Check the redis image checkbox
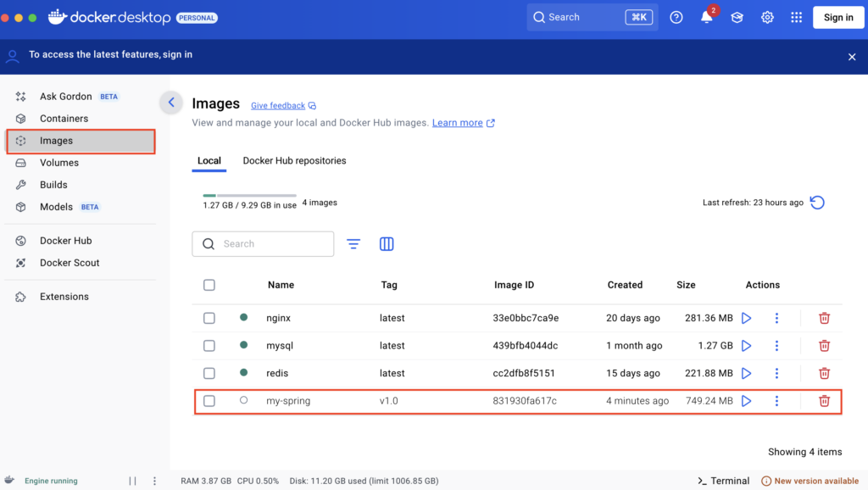This screenshot has height=490, width=868. tap(209, 373)
